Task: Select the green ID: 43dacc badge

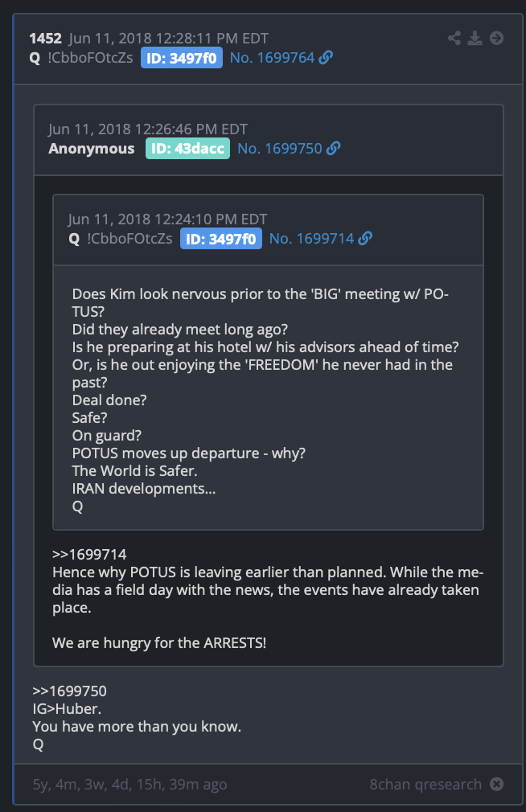Action: point(187,149)
